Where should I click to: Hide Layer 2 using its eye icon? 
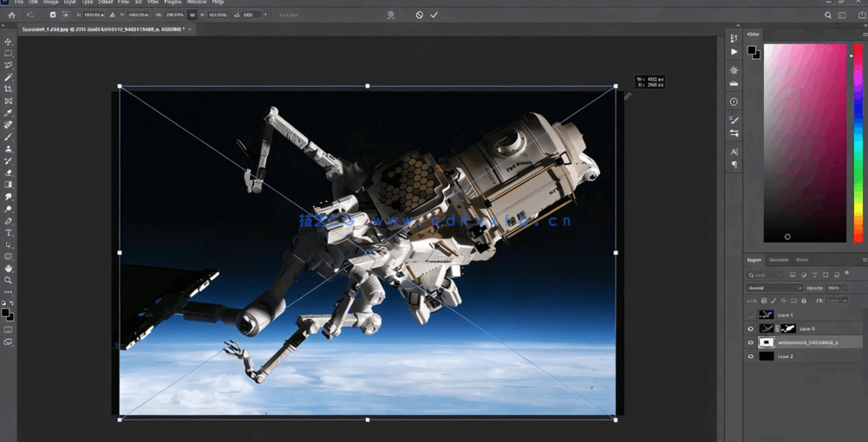751,356
